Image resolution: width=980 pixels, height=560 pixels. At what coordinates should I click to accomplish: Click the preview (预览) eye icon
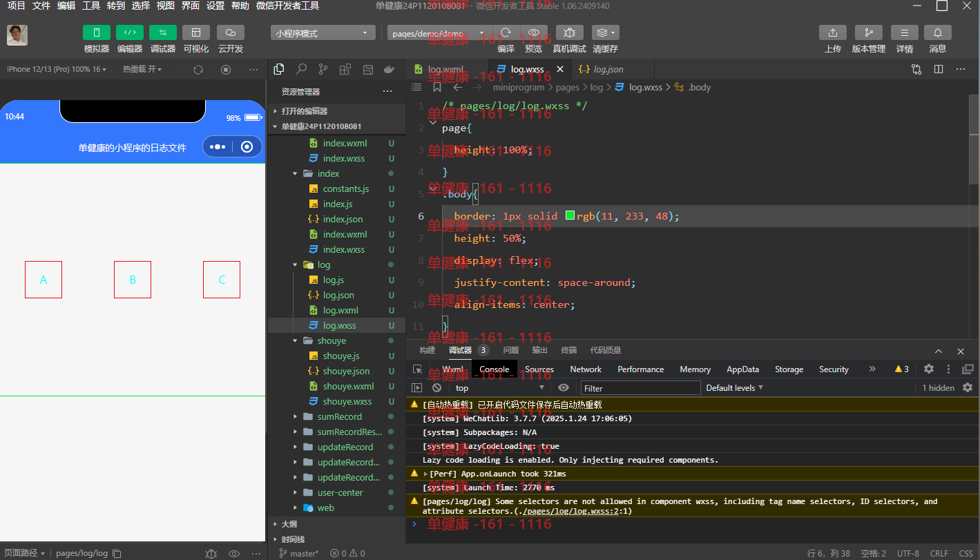pos(534,32)
